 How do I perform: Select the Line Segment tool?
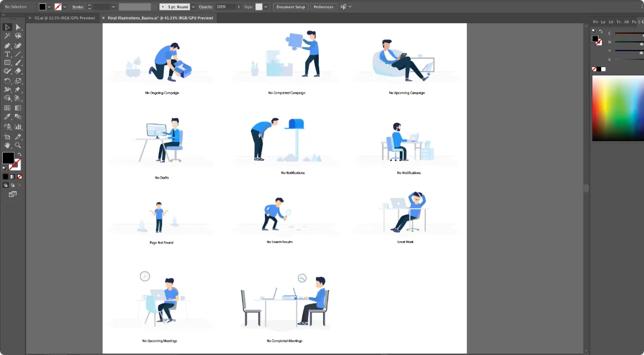18,54
